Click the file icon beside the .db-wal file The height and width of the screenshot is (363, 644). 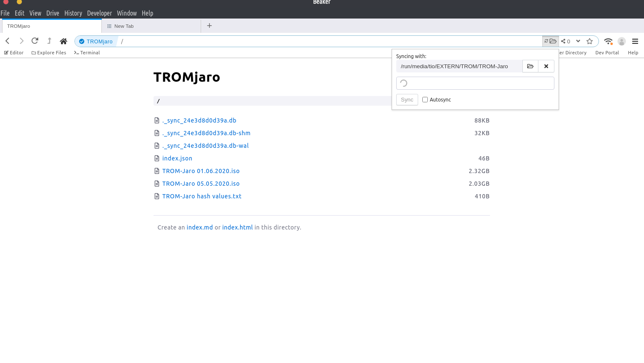[x=157, y=146]
